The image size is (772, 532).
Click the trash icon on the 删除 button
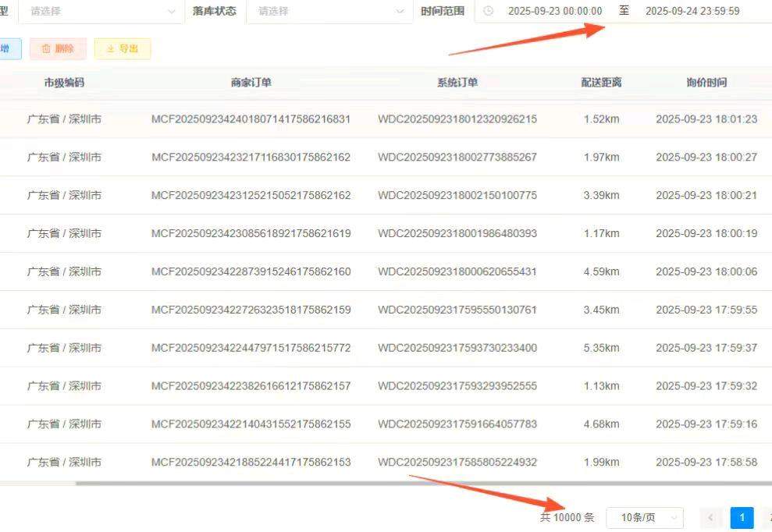click(45, 48)
